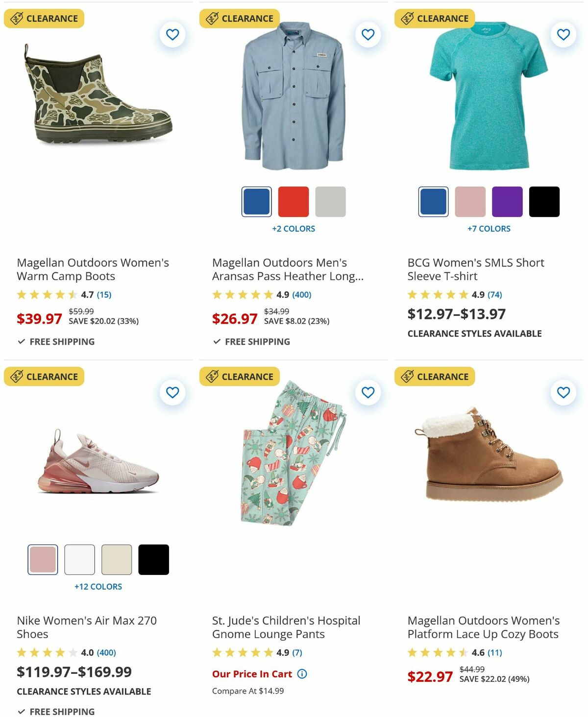Click the Clearance tag icon on the Nike shoes card
Viewport: 588px width, 717px height.
[16, 376]
